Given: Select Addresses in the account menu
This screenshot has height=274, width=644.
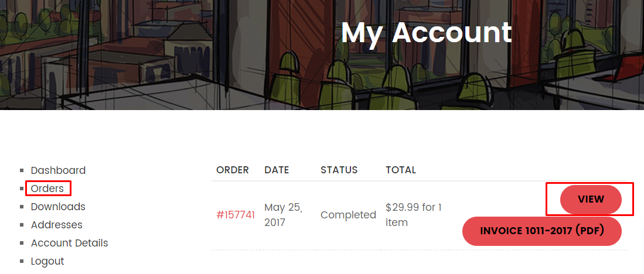Looking at the screenshot, I should pos(56,225).
